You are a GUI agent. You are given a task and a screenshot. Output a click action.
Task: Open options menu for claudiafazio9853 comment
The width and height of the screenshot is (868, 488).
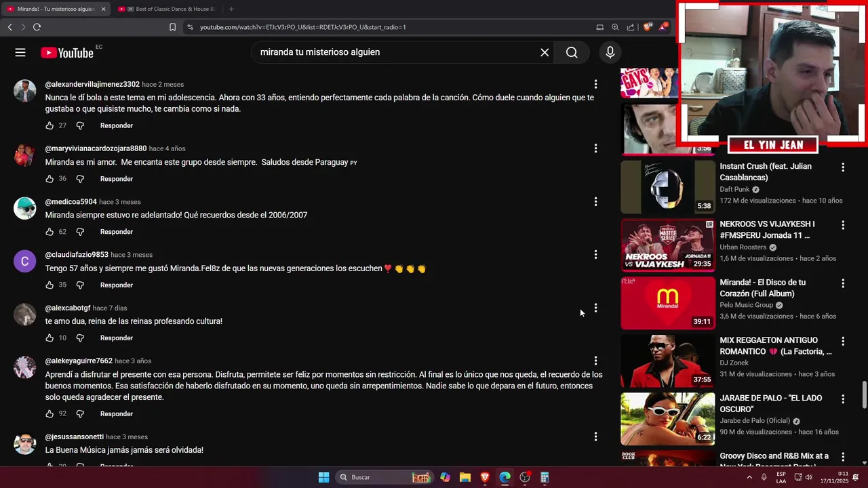pyautogui.click(x=595, y=254)
